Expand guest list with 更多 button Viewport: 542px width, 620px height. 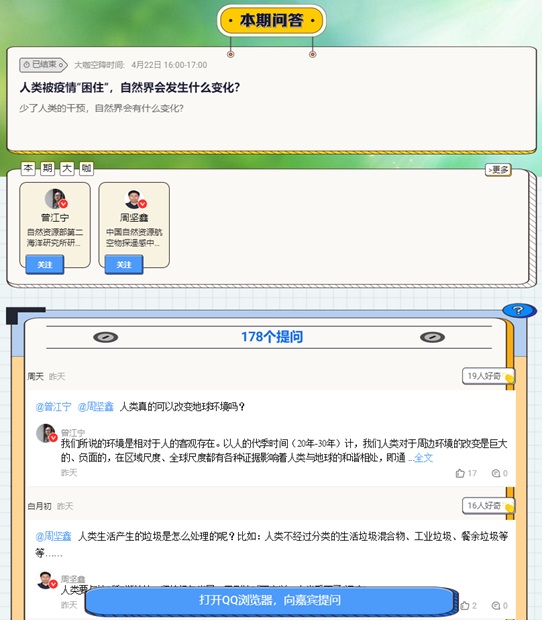coord(498,170)
